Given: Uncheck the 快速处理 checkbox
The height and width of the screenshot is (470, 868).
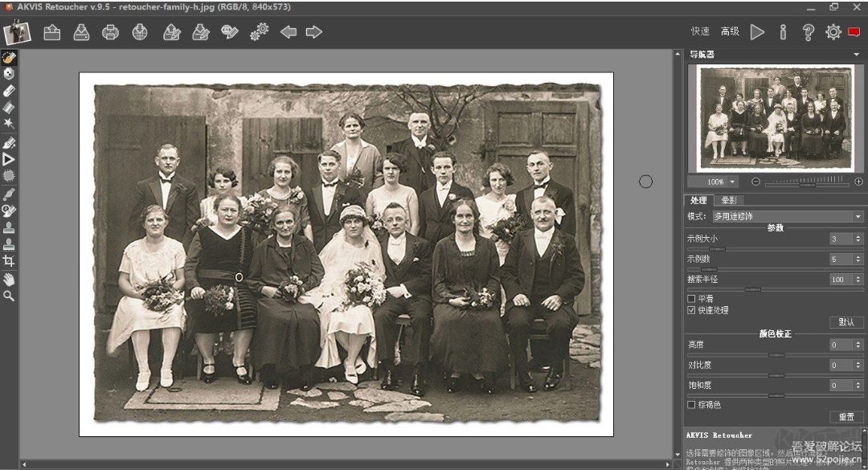Looking at the screenshot, I should click(x=691, y=310).
